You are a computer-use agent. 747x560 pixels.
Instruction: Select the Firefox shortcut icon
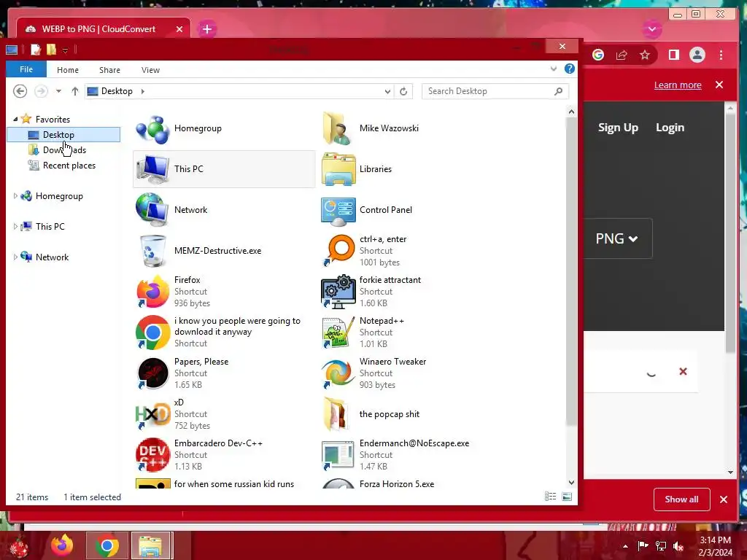coord(152,292)
